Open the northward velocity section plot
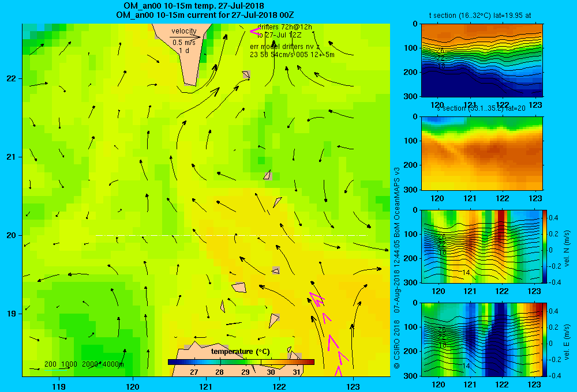Image resolution: width=577 pixels, height=392 pixels. (x=482, y=246)
